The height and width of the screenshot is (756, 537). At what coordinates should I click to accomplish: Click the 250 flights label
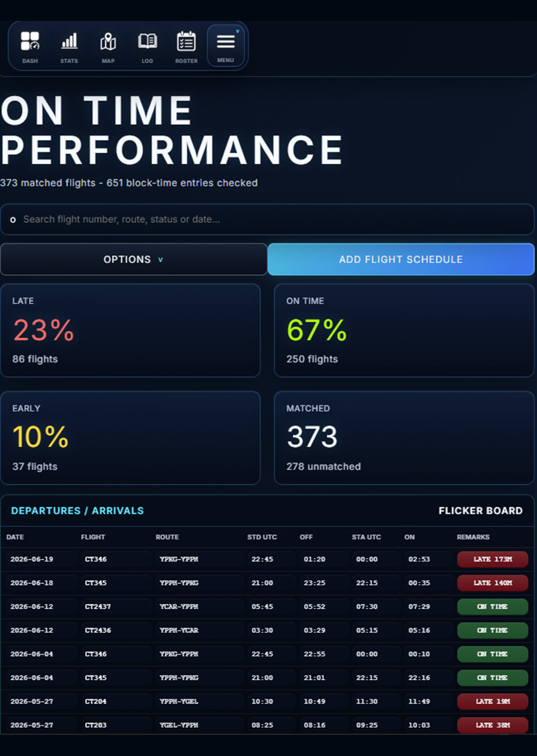pyautogui.click(x=312, y=359)
